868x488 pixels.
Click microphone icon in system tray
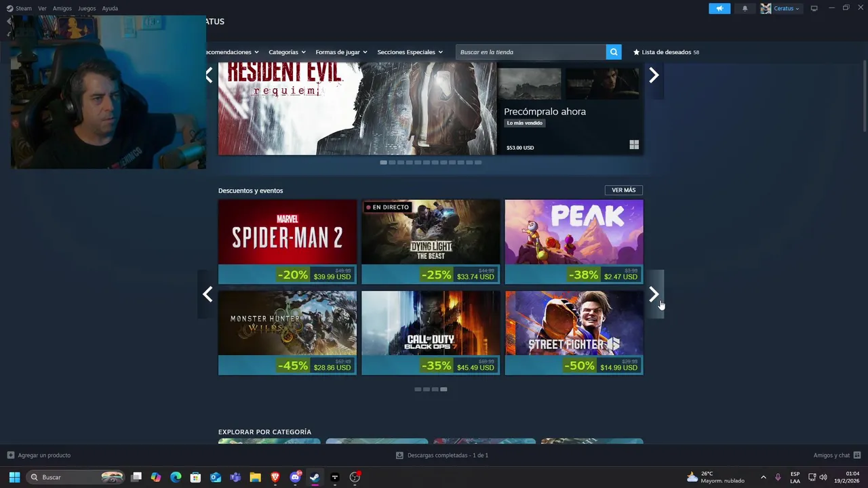[x=778, y=477]
